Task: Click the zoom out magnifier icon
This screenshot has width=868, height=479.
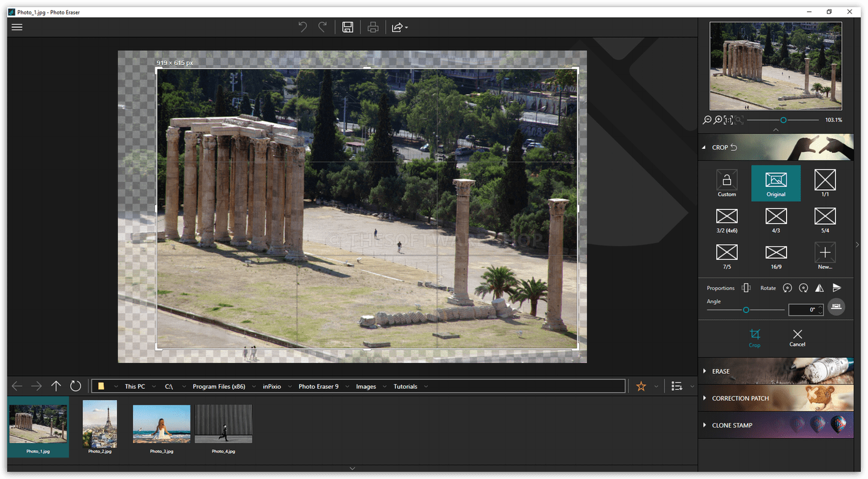Action: (x=707, y=120)
